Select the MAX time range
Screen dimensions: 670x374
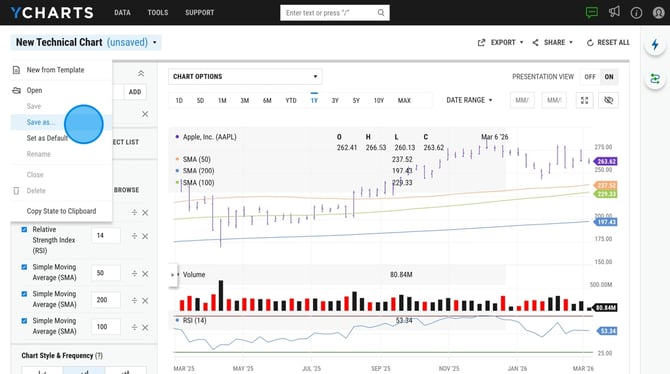pos(404,101)
